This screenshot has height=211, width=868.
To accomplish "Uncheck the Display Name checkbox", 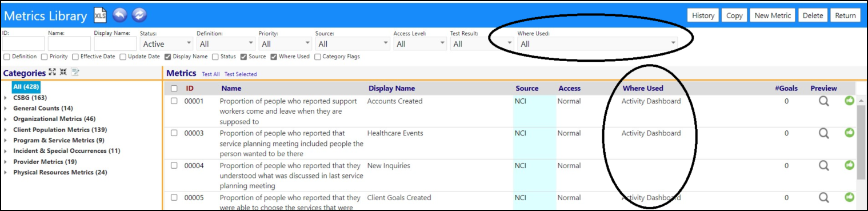I will pos(168,57).
